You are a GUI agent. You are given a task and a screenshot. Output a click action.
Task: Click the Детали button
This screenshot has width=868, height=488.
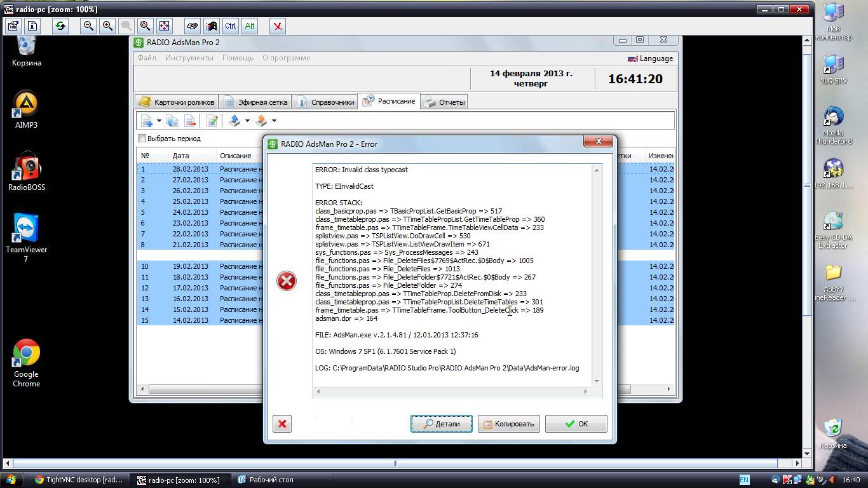click(441, 424)
